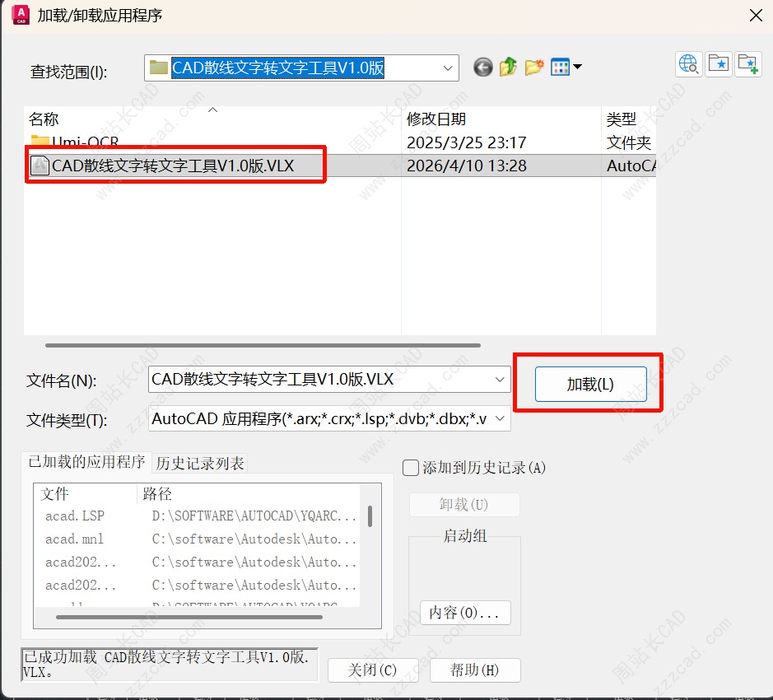Switch to the 历史记录列表 tab

coord(200,463)
